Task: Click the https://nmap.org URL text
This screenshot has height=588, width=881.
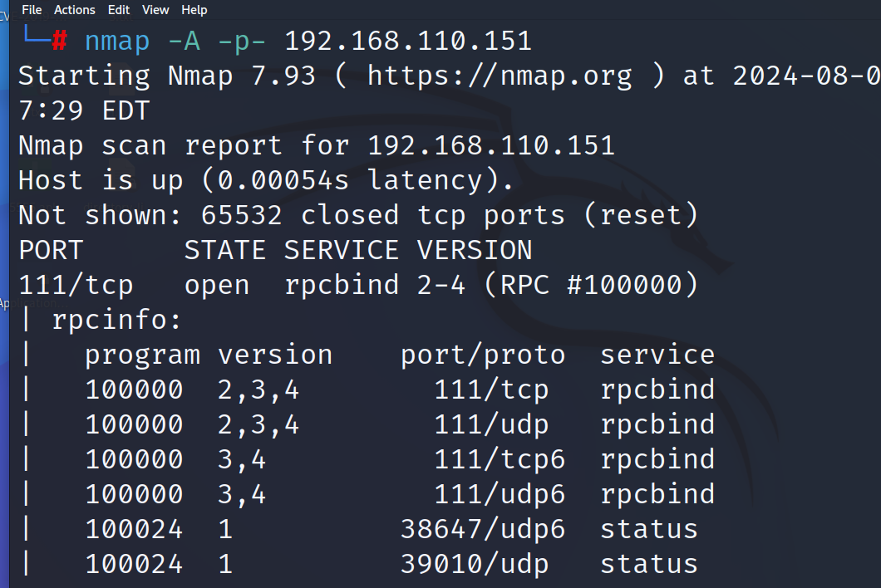Action: [x=500, y=76]
